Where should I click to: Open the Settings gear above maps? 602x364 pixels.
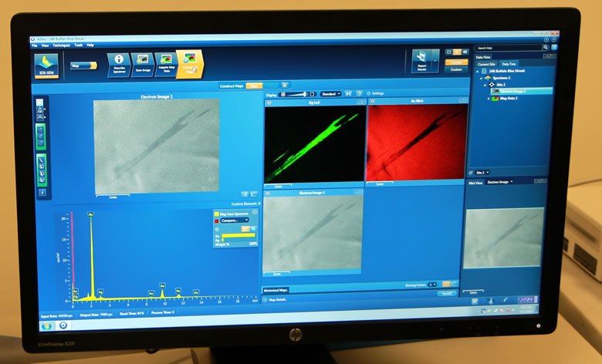click(368, 93)
